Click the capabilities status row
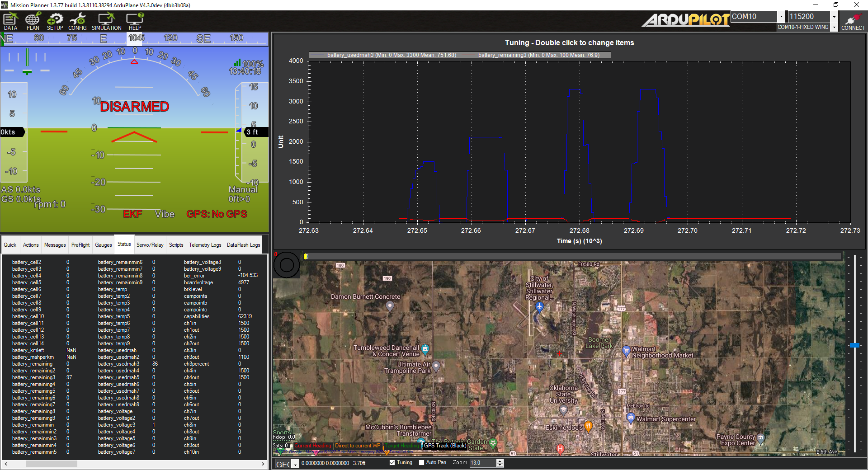This screenshot has height=470, width=868. click(218, 316)
